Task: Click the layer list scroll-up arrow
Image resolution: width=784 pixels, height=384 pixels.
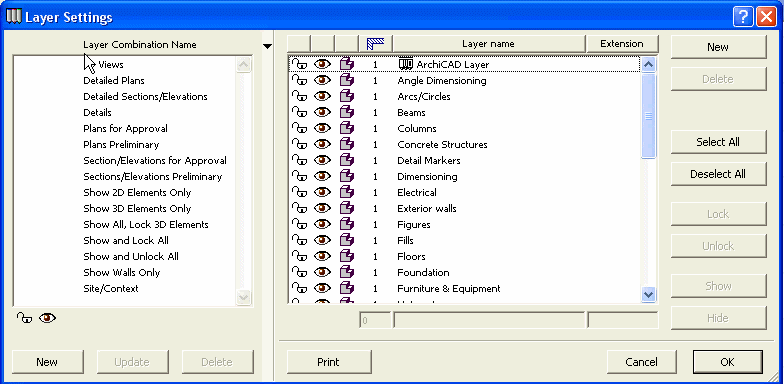Action: click(648, 64)
